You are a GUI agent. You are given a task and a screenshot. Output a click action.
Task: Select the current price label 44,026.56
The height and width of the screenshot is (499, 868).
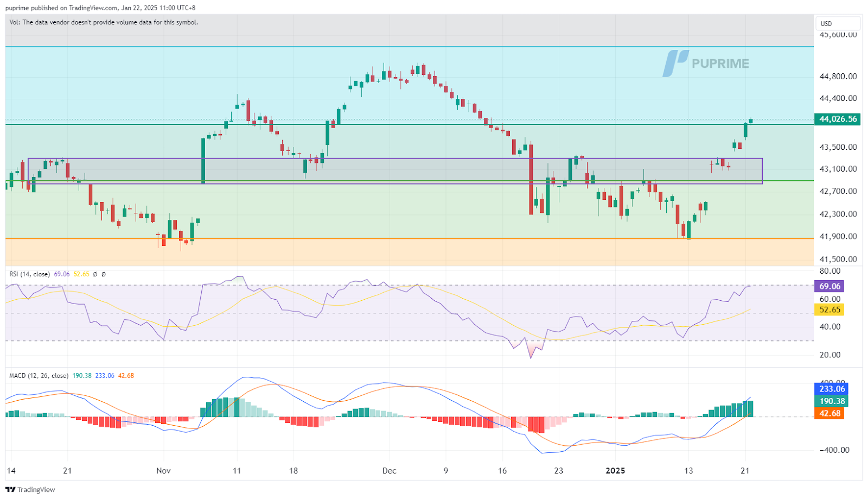[x=838, y=119]
